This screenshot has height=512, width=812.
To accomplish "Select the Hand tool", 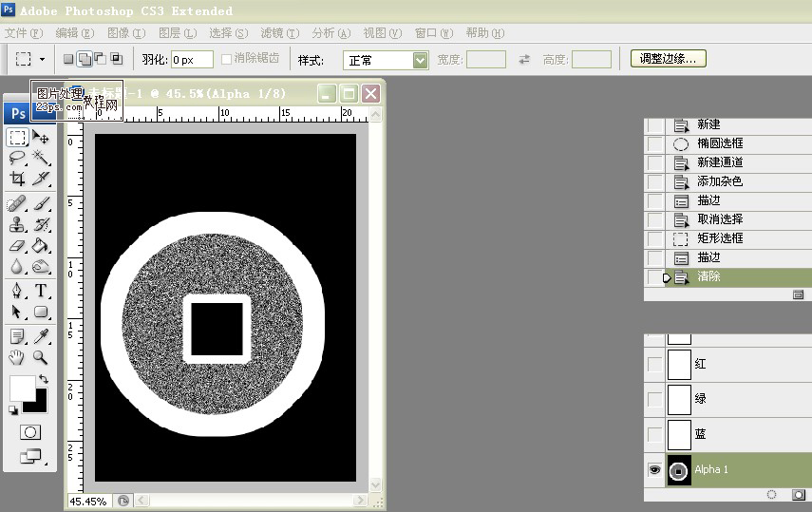I will (x=17, y=357).
